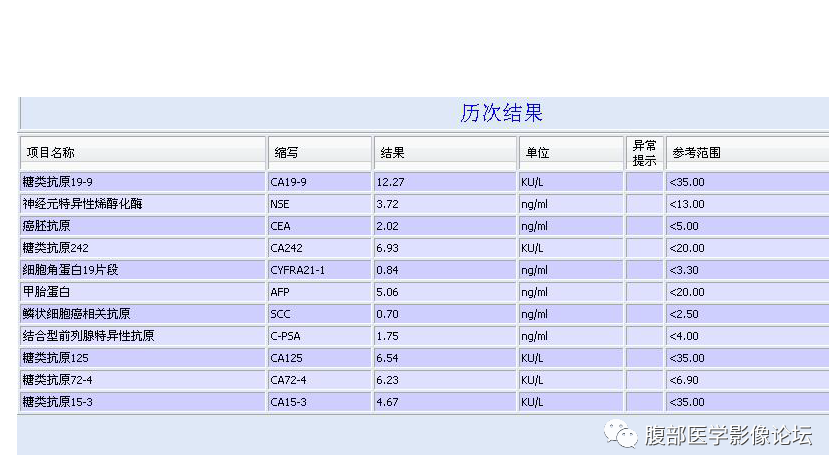Click the 历次结果 panel title

coord(501,113)
